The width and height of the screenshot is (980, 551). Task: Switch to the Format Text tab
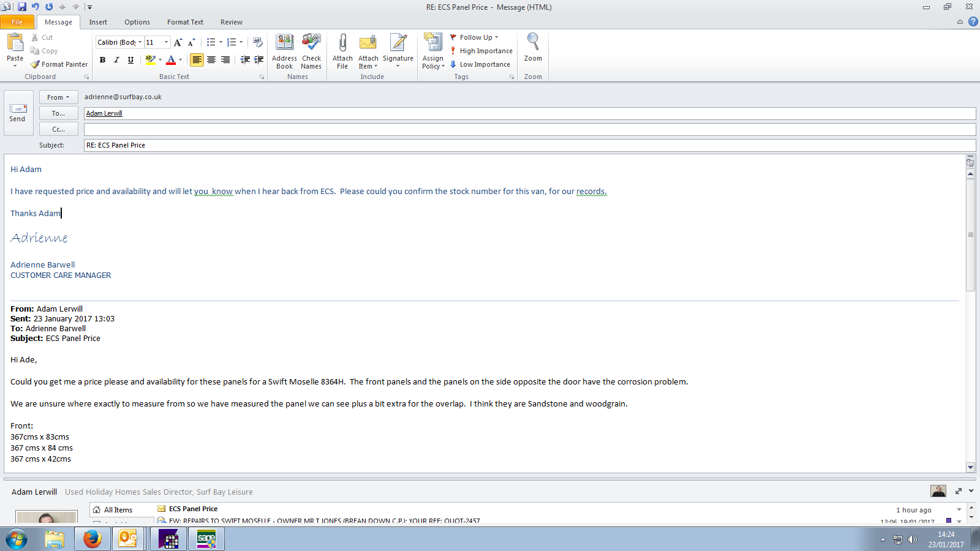point(185,22)
